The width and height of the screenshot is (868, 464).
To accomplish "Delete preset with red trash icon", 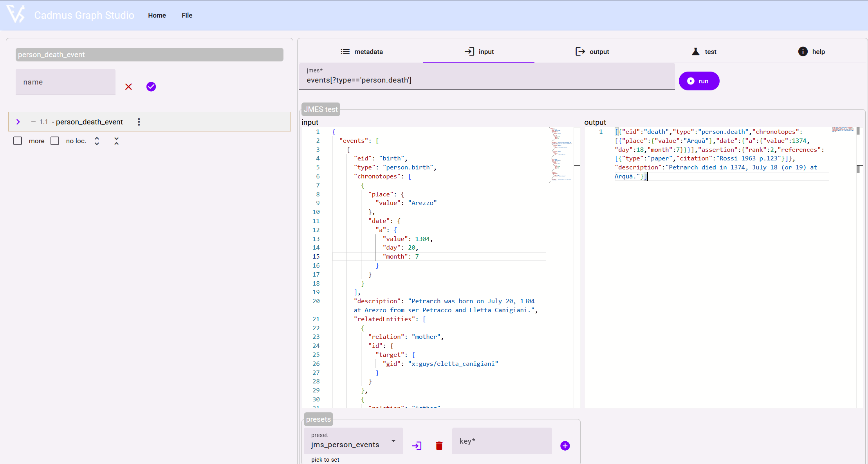I will click(x=439, y=446).
